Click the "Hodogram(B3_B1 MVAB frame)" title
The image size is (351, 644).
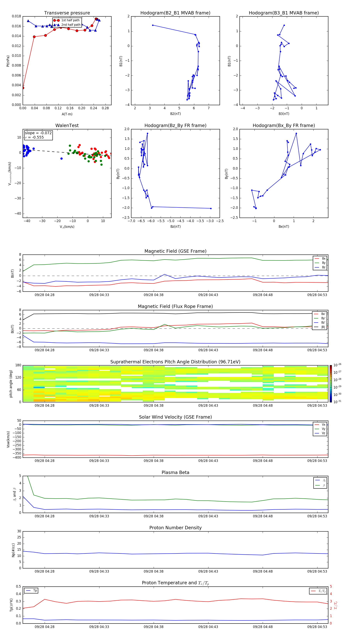284,13
